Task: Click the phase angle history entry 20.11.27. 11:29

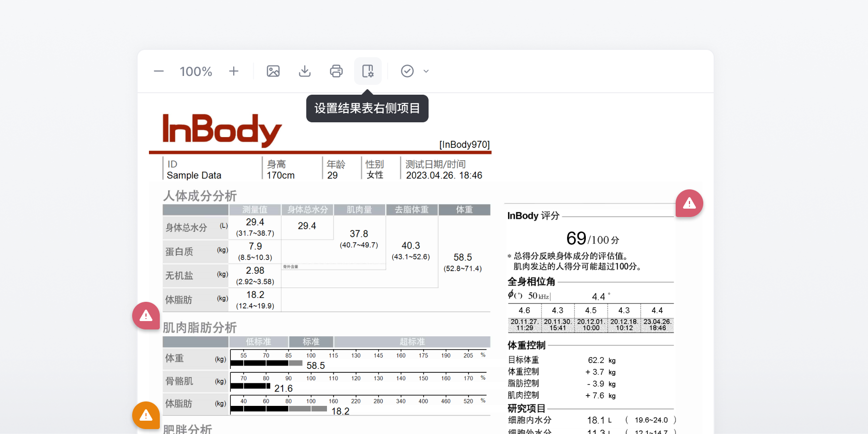Action: tap(525, 325)
